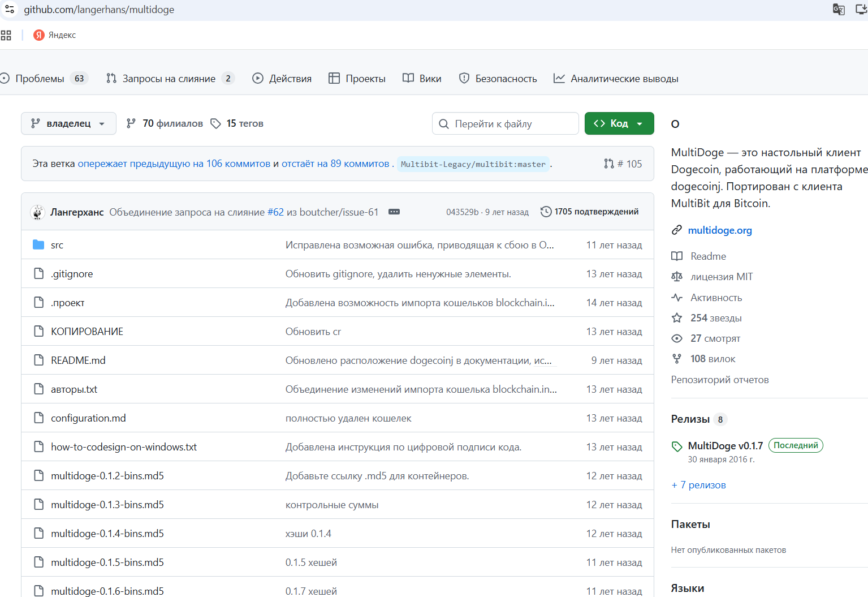The height and width of the screenshot is (597, 868).
Task: Click the MultiDoge v0.1.7 release tag icon
Action: 677,446
